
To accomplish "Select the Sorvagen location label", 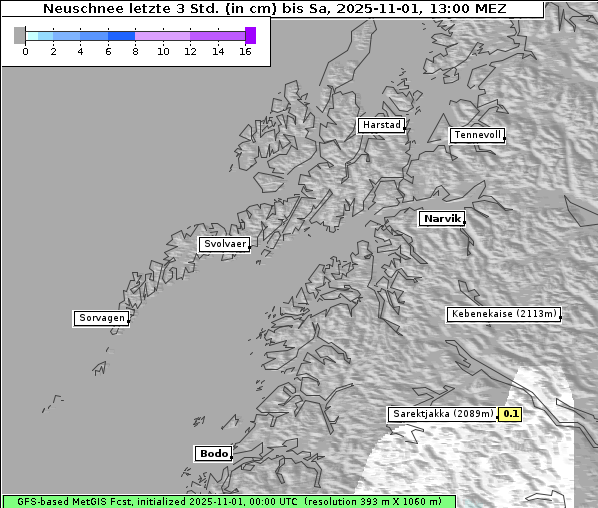I will click(x=101, y=318).
